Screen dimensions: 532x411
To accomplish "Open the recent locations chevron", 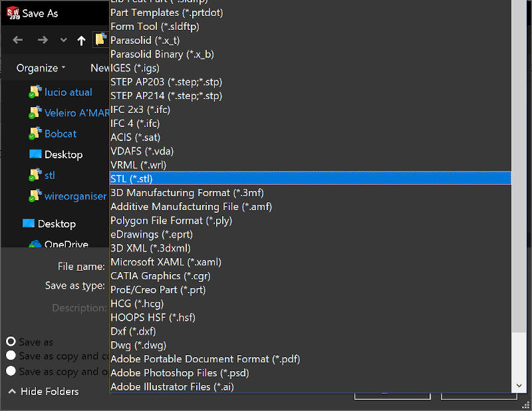I will 63,40.
